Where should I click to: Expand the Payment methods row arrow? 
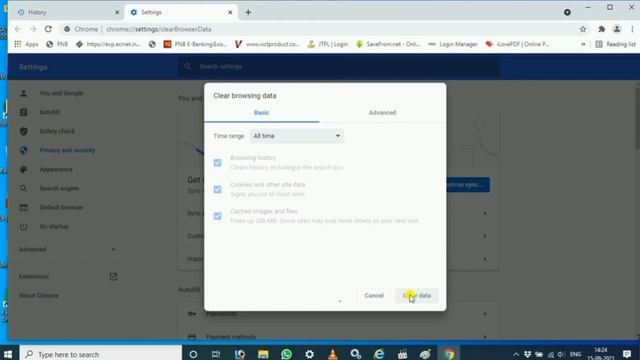point(485,337)
